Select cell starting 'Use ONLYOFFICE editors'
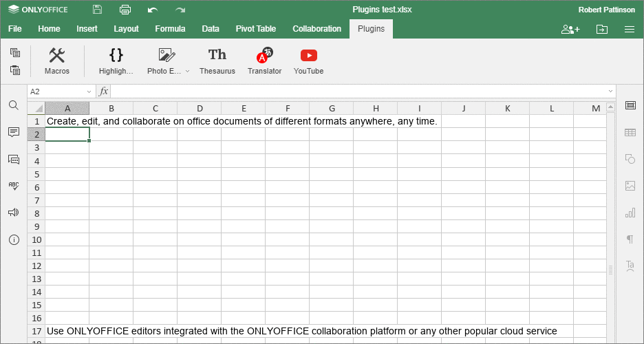Screen dimensions: 644x344 tap(67, 331)
